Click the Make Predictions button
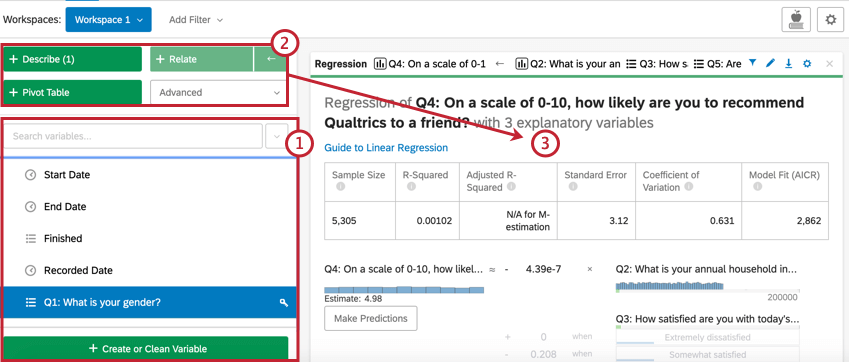 coord(371,318)
